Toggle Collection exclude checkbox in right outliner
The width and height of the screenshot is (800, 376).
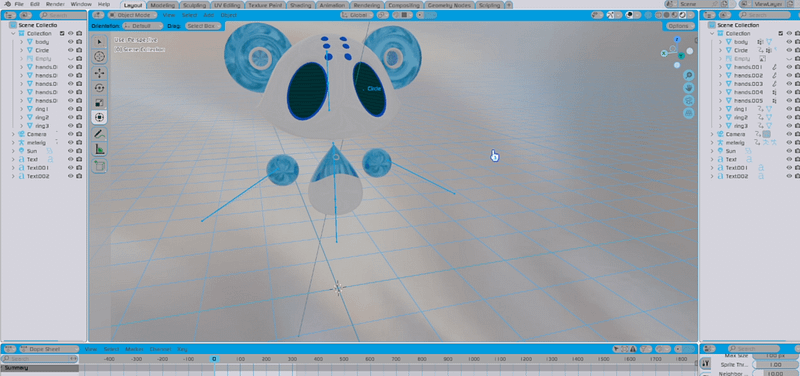[781, 34]
